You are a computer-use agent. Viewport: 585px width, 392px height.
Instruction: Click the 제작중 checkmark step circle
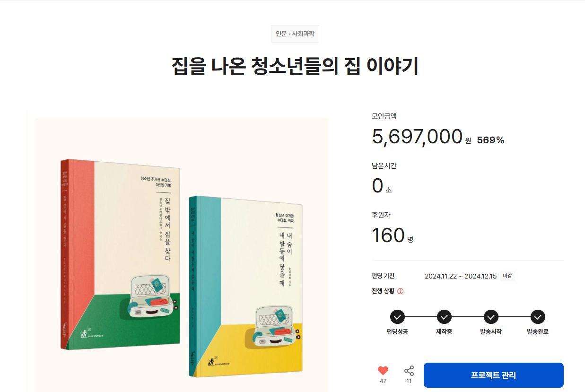click(444, 317)
